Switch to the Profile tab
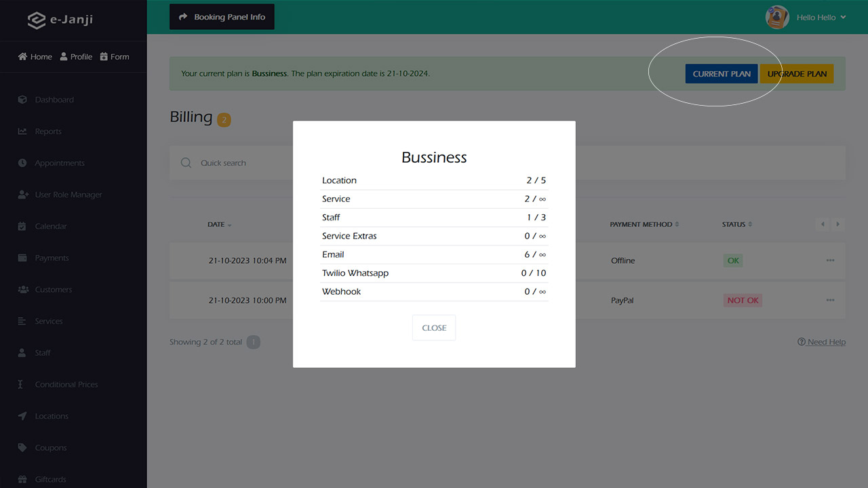868x488 pixels. [76, 57]
